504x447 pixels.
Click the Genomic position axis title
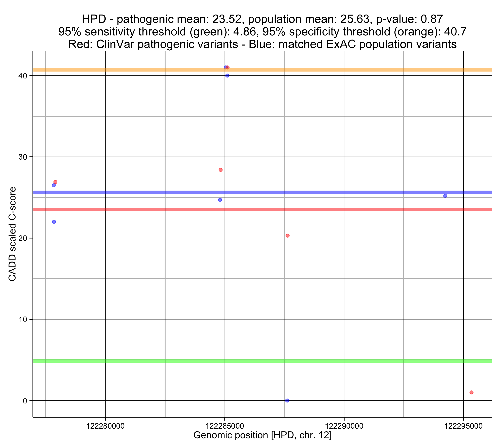[x=262, y=435]
